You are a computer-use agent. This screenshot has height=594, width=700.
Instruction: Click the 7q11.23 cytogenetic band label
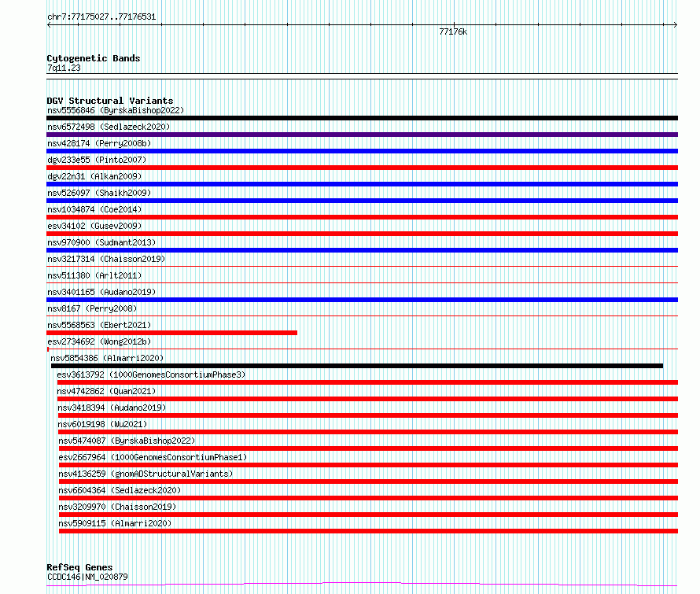pyautogui.click(x=64, y=68)
